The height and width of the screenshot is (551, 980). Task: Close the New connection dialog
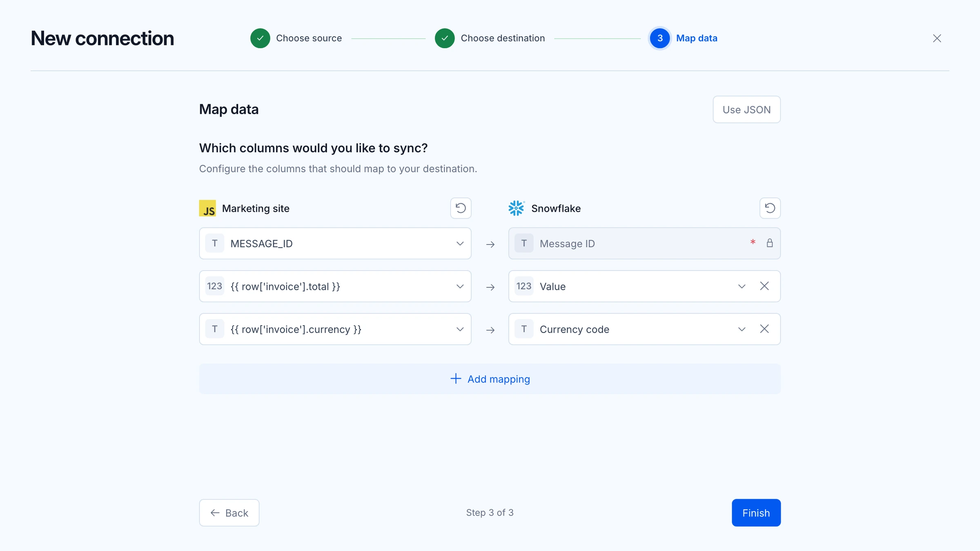[x=937, y=38]
